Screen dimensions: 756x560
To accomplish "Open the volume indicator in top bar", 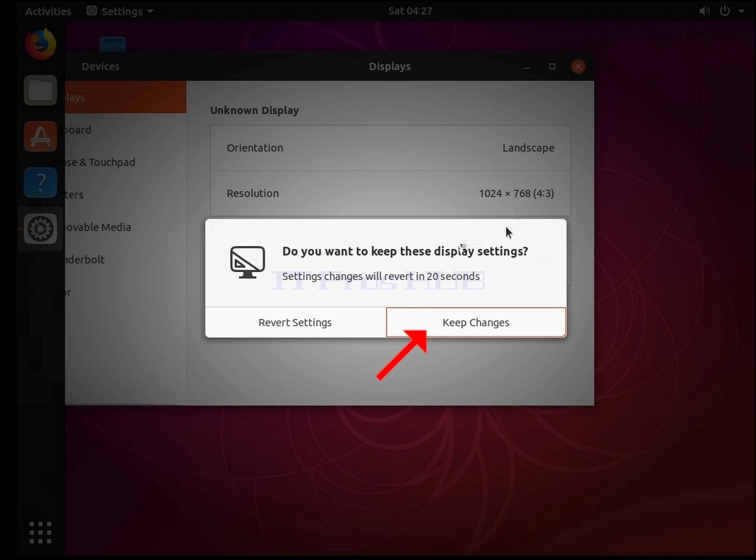I will (x=705, y=11).
